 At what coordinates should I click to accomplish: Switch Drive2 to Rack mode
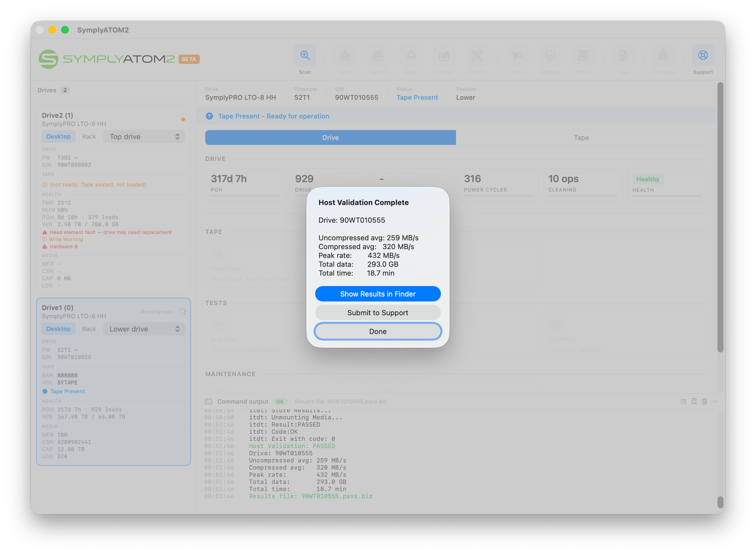point(89,136)
